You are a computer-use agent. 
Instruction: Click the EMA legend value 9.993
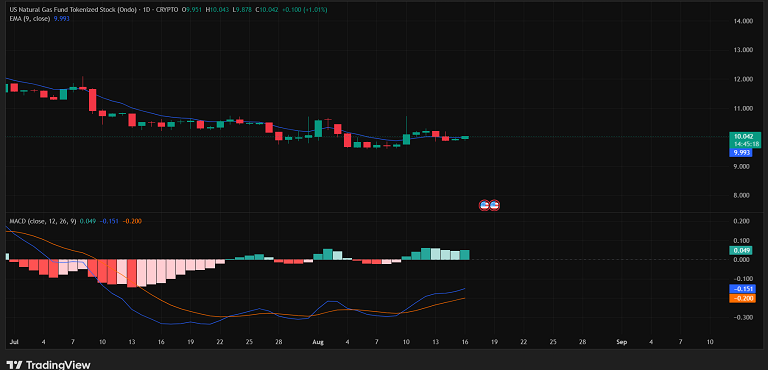[x=62, y=18]
